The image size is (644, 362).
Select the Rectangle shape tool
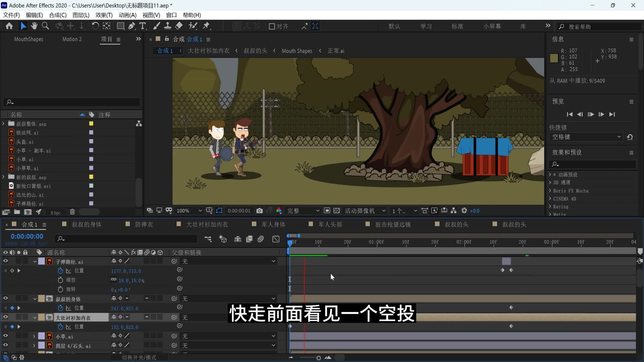pos(120,26)
